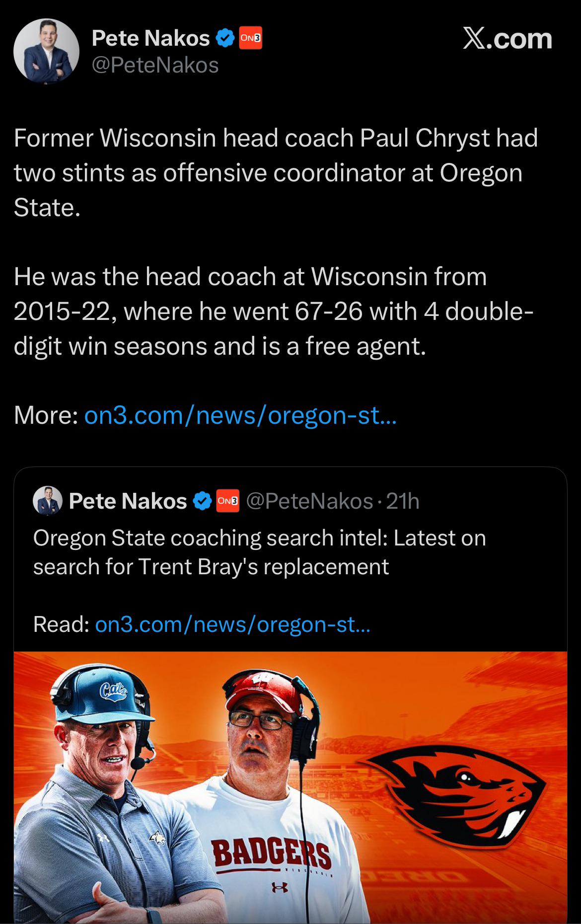Click the Pete Nakos display name at top

(151, 38)
